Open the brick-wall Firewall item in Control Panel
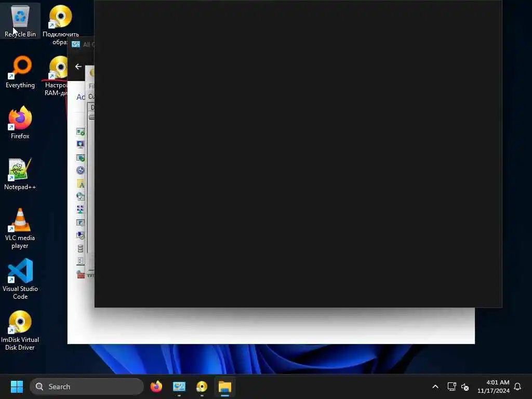The image size is (532, 399). coord(81,274)
